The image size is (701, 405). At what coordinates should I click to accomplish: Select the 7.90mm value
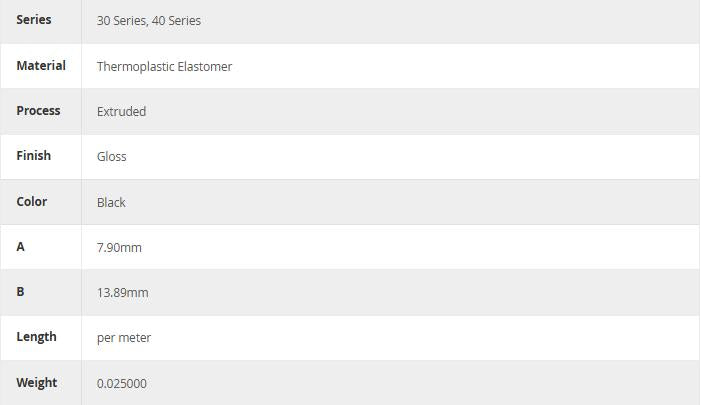(119, 247)
